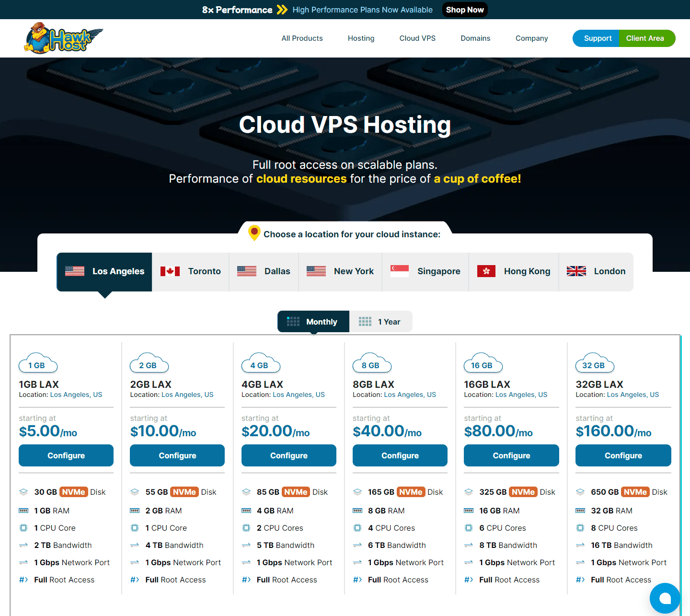
Task: Open the Client Area
Action: tap(646, 38)
